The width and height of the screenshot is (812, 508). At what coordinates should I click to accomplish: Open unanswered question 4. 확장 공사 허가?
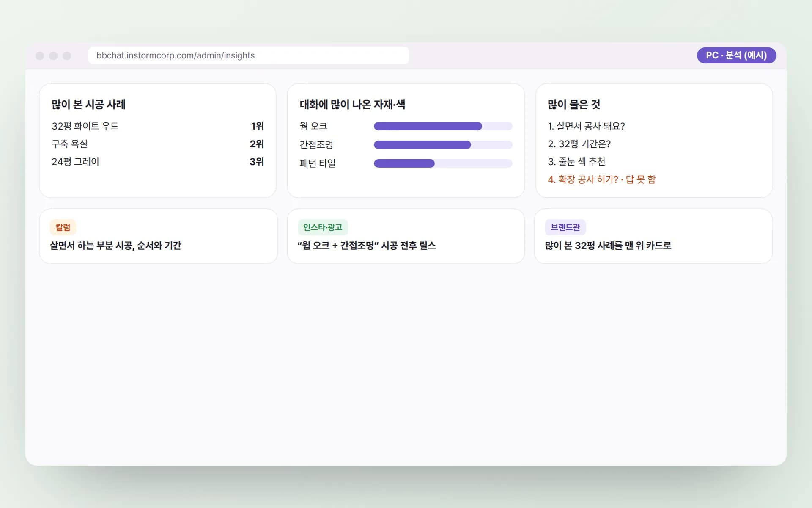click(x=601, y=179)
